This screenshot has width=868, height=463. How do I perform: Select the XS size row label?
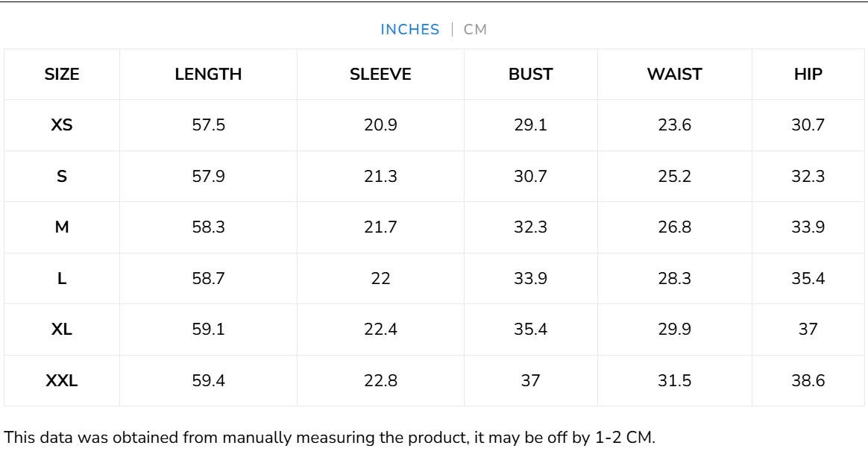62,125
